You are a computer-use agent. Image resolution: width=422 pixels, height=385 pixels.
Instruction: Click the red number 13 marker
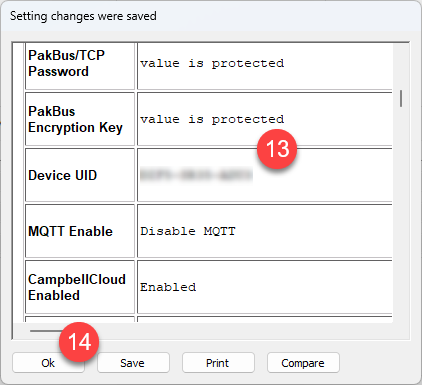coord(277,149)
